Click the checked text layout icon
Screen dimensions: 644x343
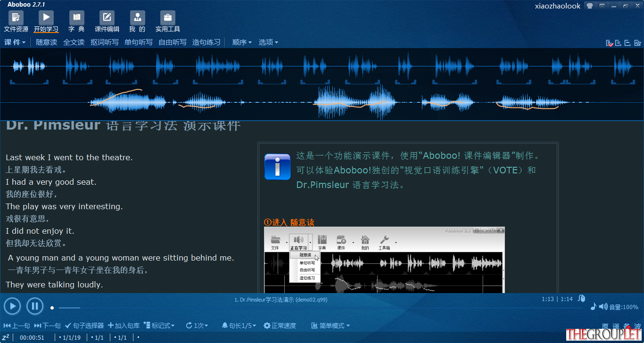click(610, 43)
